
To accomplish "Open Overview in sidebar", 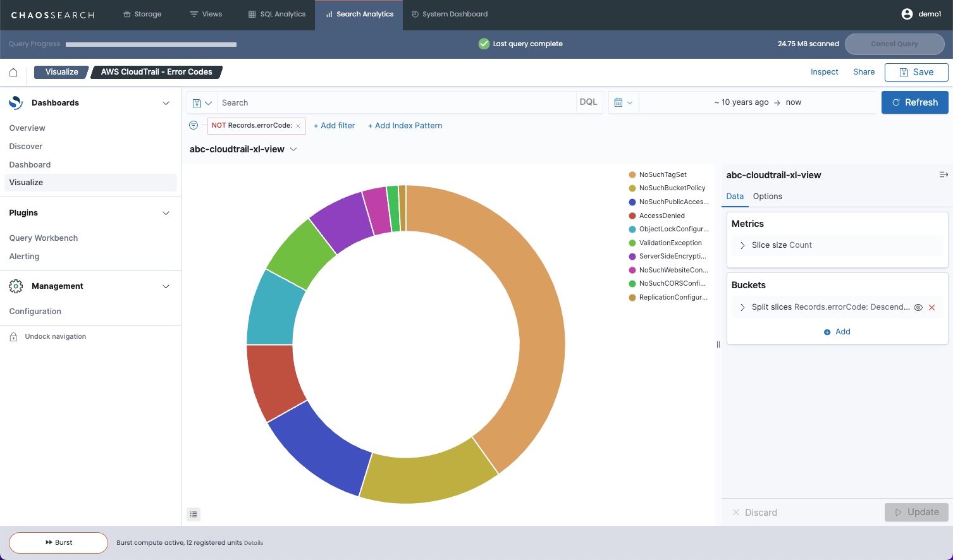I will pos(27,128).
